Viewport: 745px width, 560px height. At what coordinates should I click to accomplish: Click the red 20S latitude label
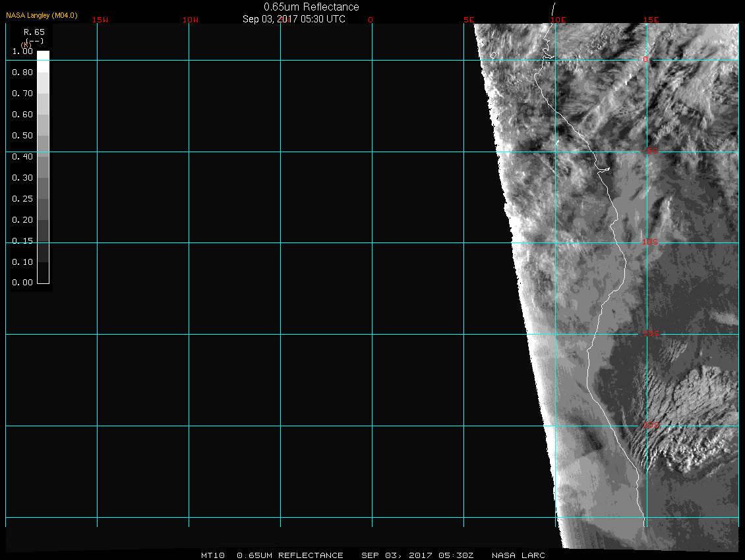650,426
